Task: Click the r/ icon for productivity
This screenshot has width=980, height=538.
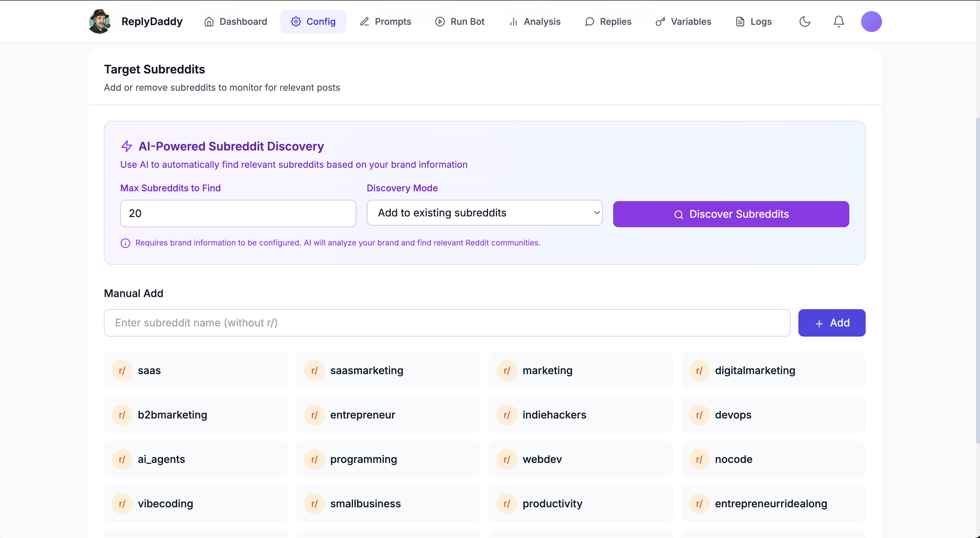Action: [x=507, y=504]
